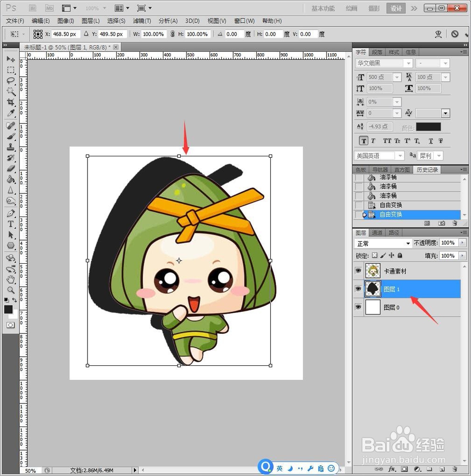
Task: Open the 图像(I) menu
Action: (65, 21)
